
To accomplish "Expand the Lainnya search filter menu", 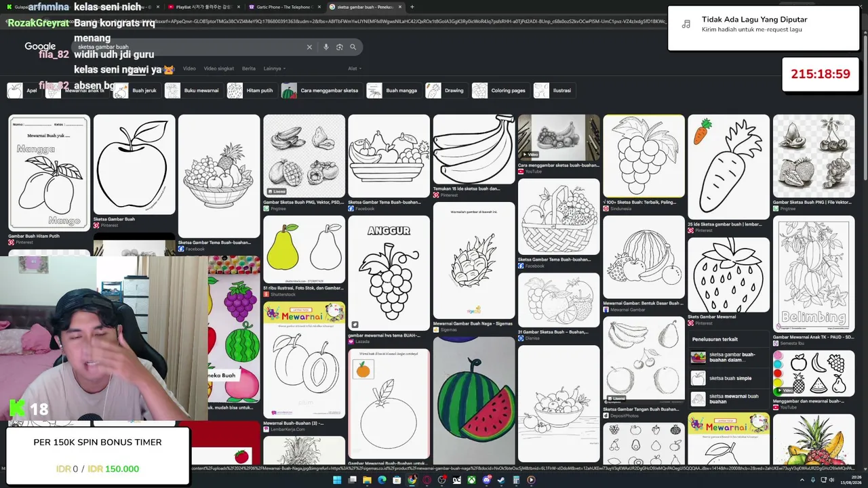I will (274, 68).
